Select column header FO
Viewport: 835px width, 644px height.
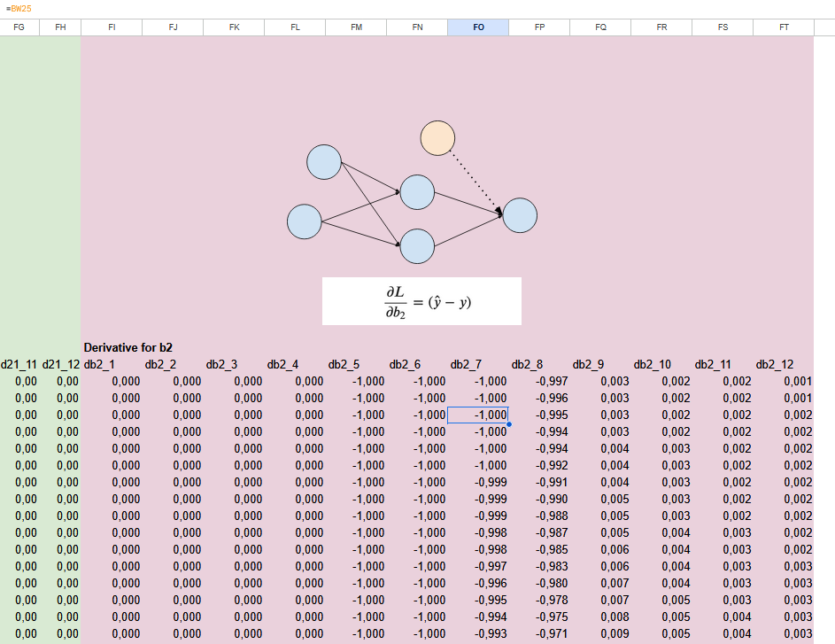click(478, 27)
